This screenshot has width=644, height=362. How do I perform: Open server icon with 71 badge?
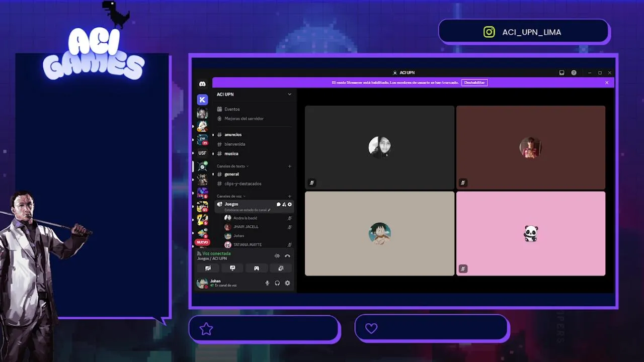tap(202, 140)
